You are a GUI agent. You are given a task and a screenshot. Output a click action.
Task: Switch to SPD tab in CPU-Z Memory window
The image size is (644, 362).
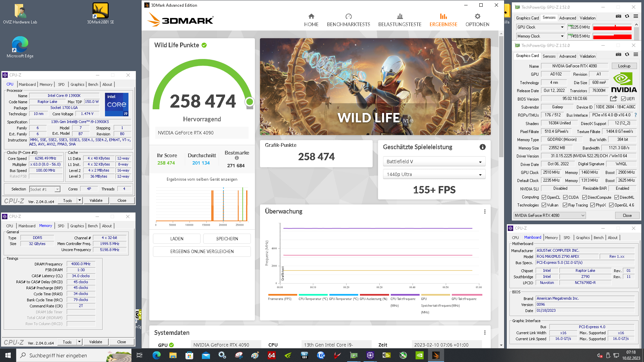(x=61, y=226)
